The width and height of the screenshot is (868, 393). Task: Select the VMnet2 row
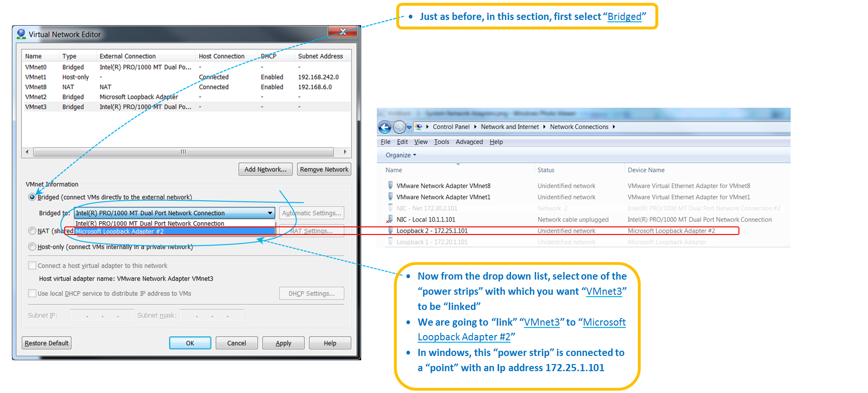pos(186,97)
